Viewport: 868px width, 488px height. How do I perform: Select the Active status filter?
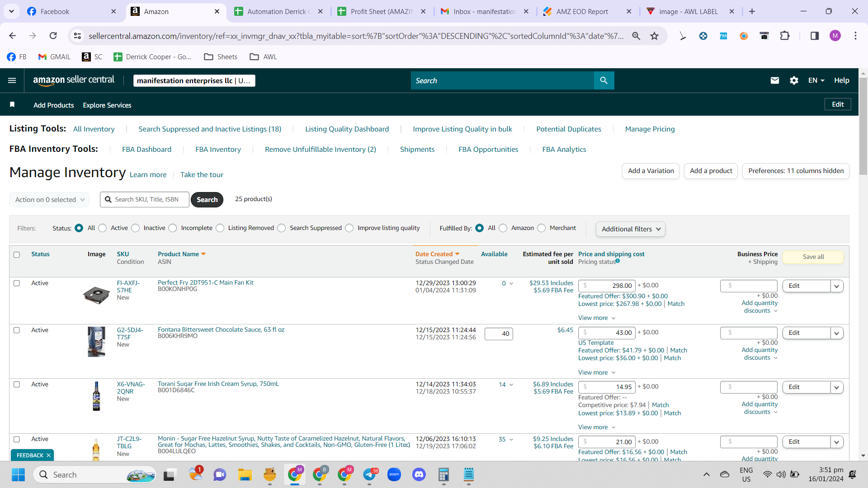(103, 228)
